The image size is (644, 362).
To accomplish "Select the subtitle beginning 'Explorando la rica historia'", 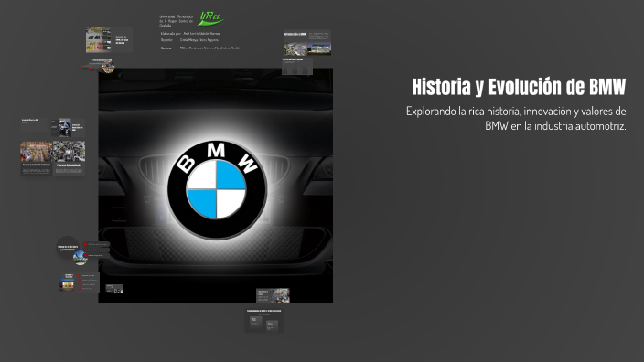I will click(x=516, y=118).
